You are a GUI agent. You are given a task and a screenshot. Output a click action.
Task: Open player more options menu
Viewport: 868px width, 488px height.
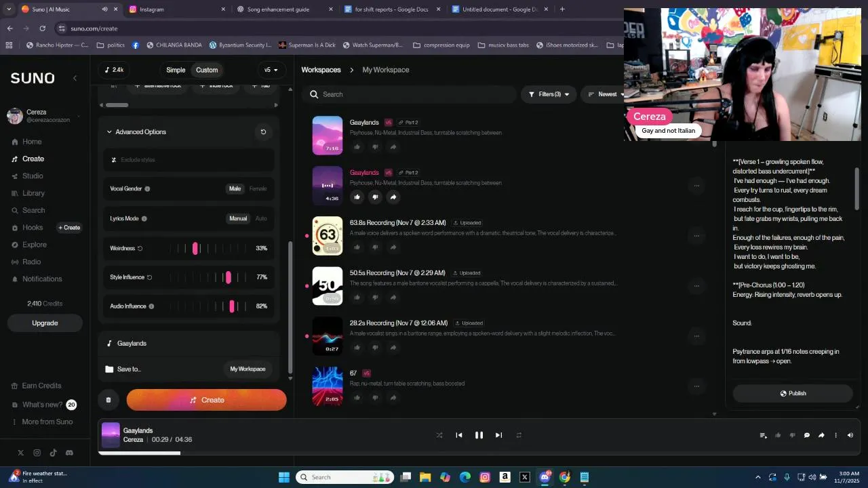835,436
